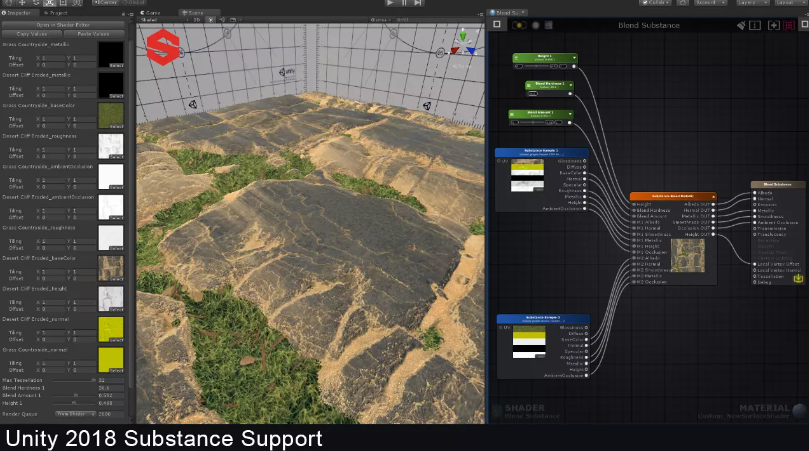Collapse the orange blend node arrow

(x=714, y=196)
